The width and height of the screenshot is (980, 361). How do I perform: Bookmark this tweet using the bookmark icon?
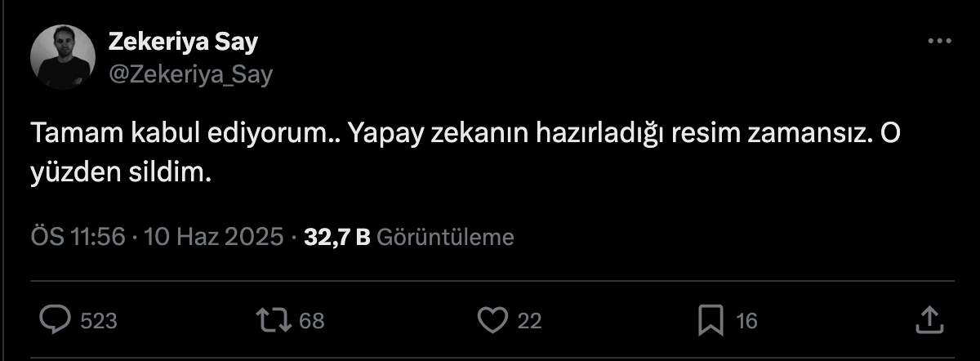[713, 320]
